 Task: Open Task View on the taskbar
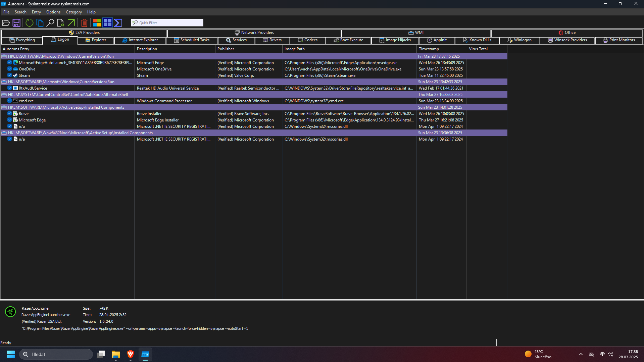pyautogui.click(x=101, y=354)
